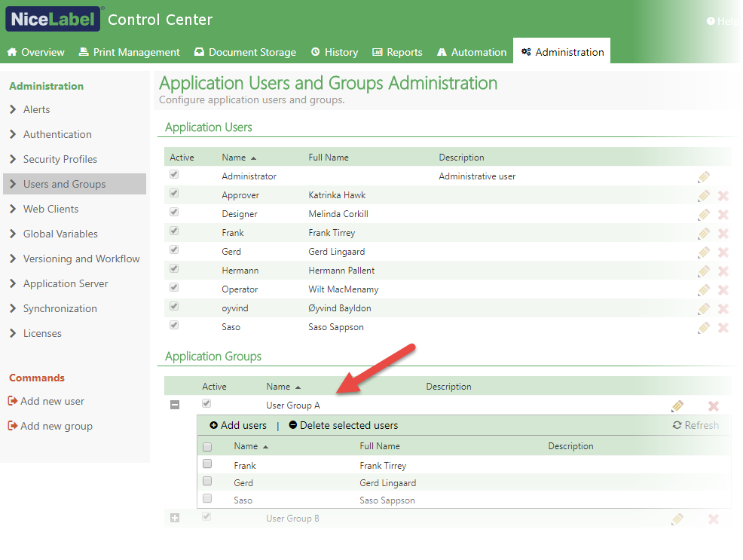Screen dimensions: 743x560
Task: Open the Administration tab
Action: [562, 52]
